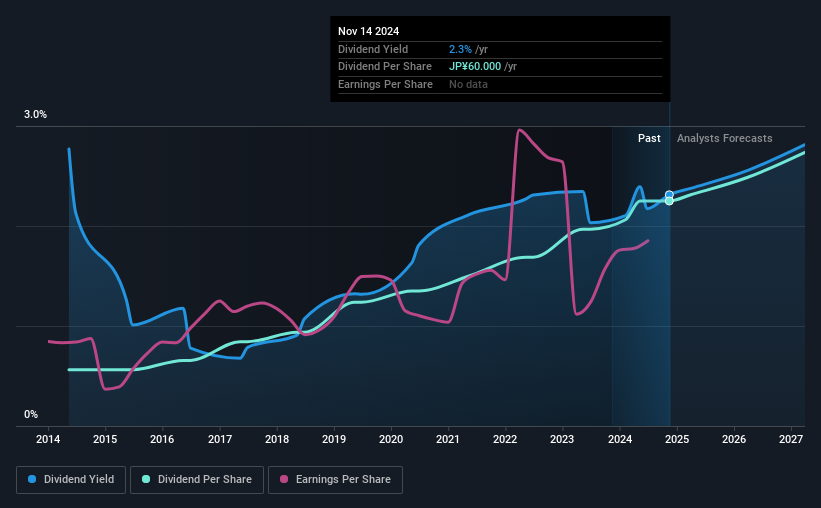Screen dimensions: 821x508
Task: Click the 2026 x-axis label
Action: point(734,439)
